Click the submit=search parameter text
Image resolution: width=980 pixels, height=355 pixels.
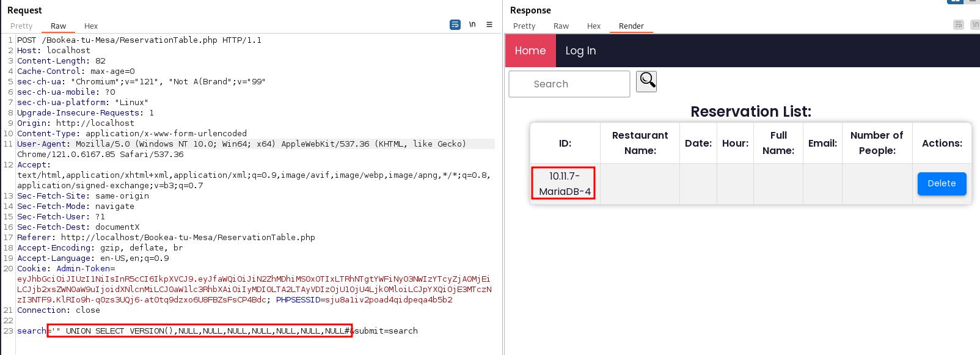click(x=386, y=331)
